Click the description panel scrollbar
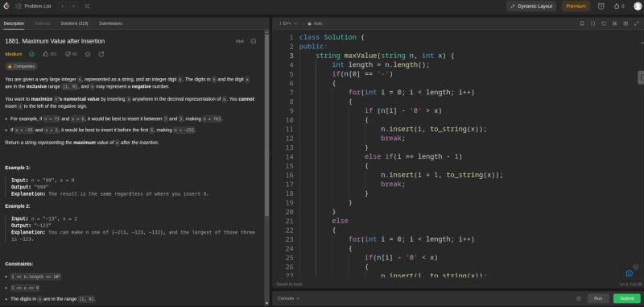Screen dimensions: 644x307 click(x=267, y=126)
